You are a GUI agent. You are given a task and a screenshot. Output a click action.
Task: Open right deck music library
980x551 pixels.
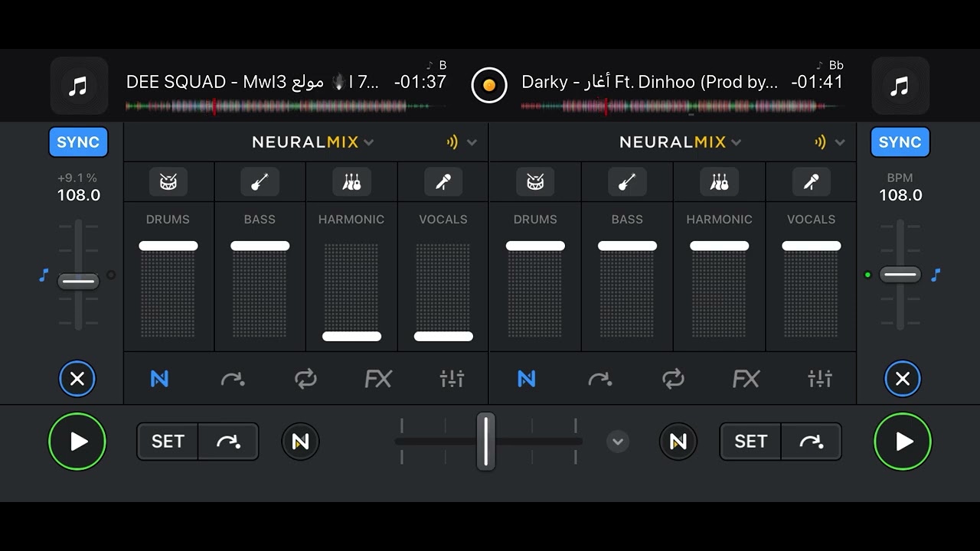point(900,86)
